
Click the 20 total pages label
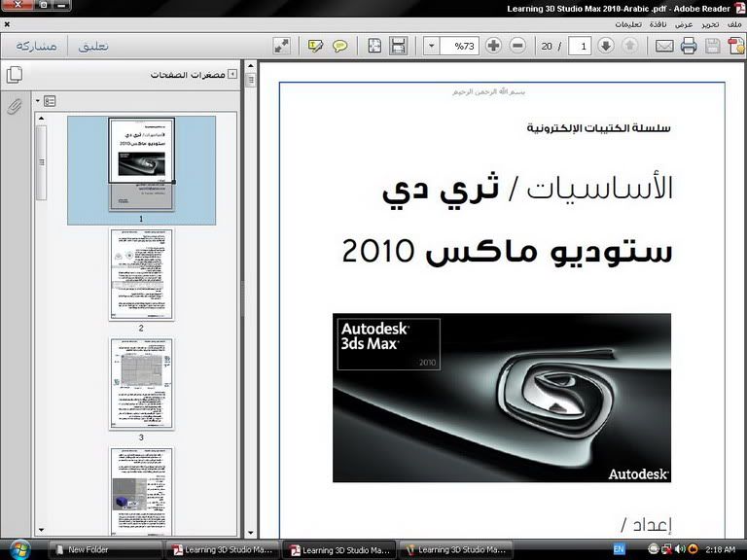[x=547, y=47]
